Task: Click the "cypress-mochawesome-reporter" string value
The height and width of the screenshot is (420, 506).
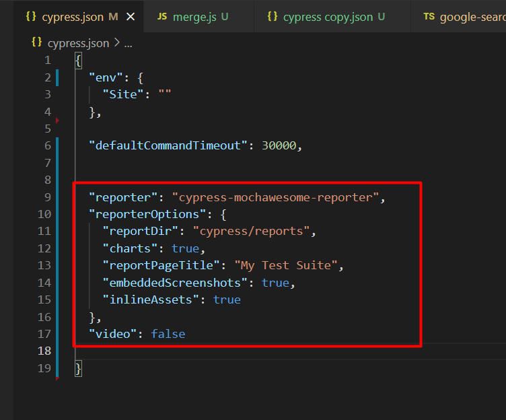Action: pyautogui.click(x=276, y=197)
